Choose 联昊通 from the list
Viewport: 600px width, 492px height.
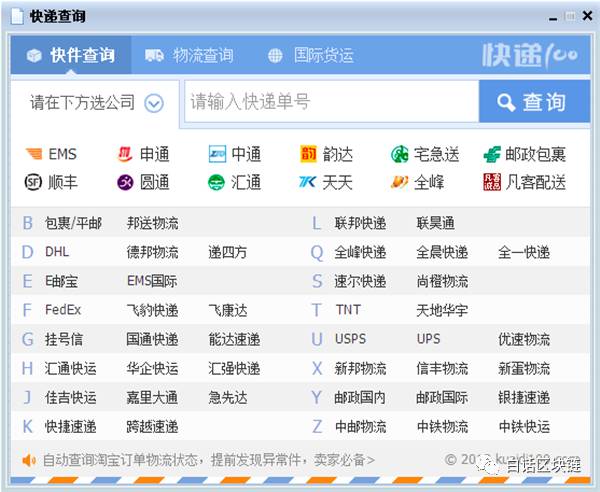(435, 223)
